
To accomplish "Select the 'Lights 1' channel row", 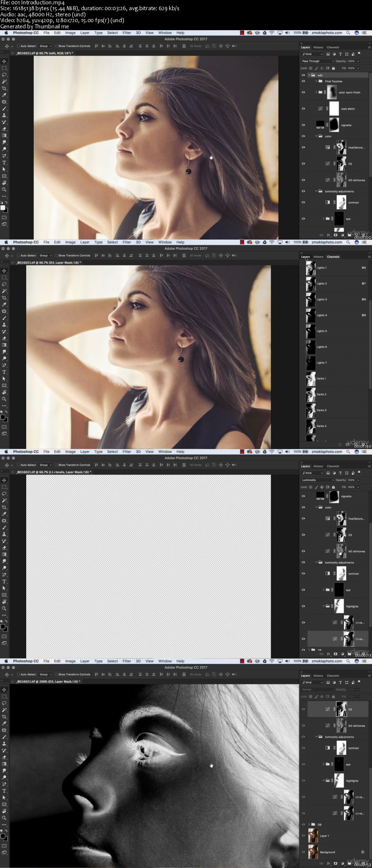I will click(x=334, y=268).
